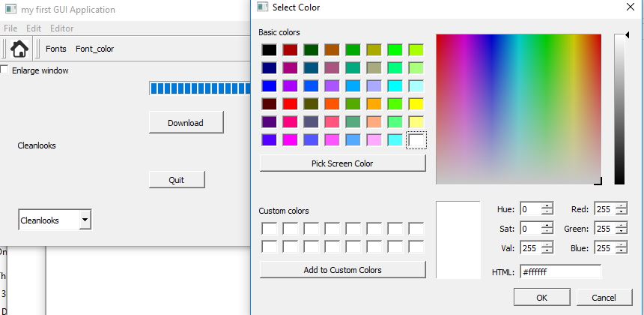Decrease the Red spinbox value

[622, 212]
